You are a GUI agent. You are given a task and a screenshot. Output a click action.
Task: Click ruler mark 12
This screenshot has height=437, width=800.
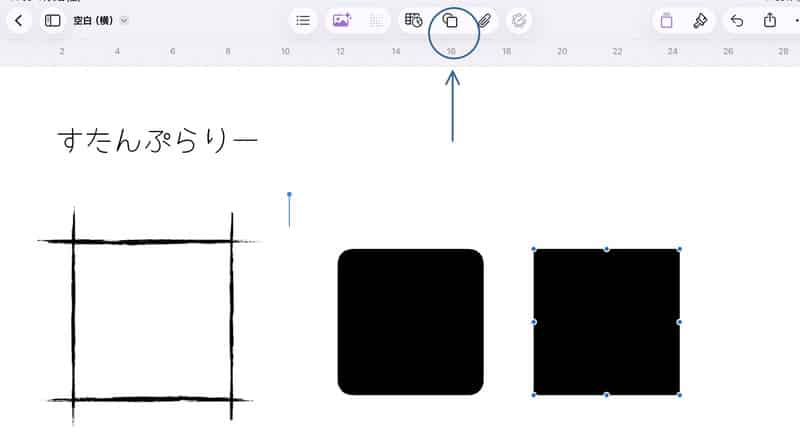(340, 52)
